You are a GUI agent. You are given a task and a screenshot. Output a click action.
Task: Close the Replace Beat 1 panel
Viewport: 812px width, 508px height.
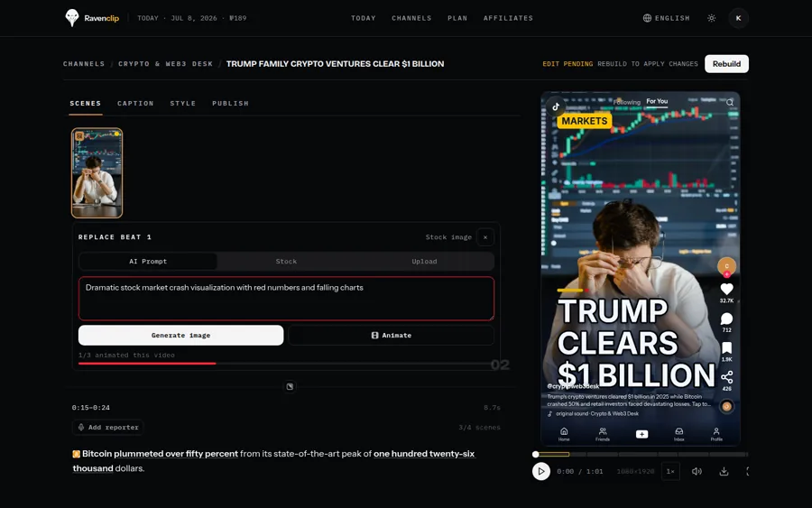pos(485,237)
